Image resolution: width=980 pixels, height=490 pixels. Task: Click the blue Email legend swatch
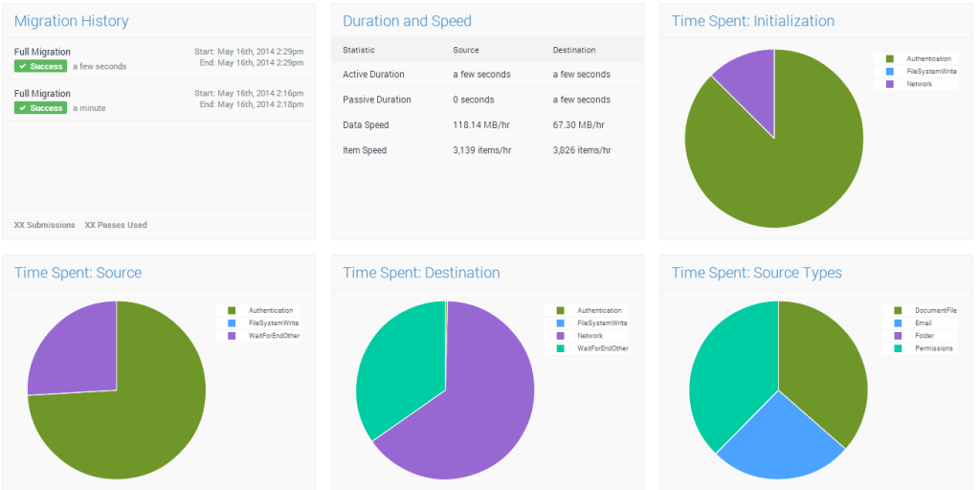coord(898,323)
